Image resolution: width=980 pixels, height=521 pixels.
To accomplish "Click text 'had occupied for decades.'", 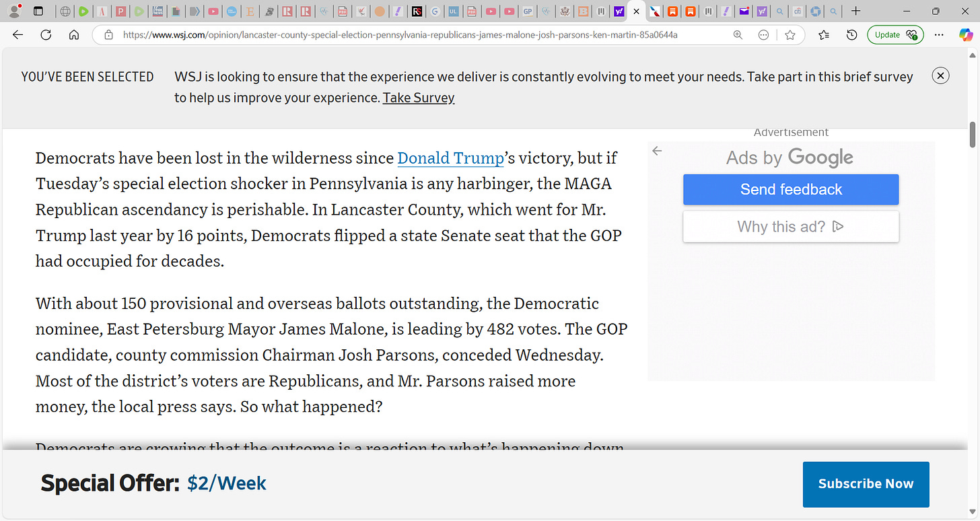I will pos(130,261).
